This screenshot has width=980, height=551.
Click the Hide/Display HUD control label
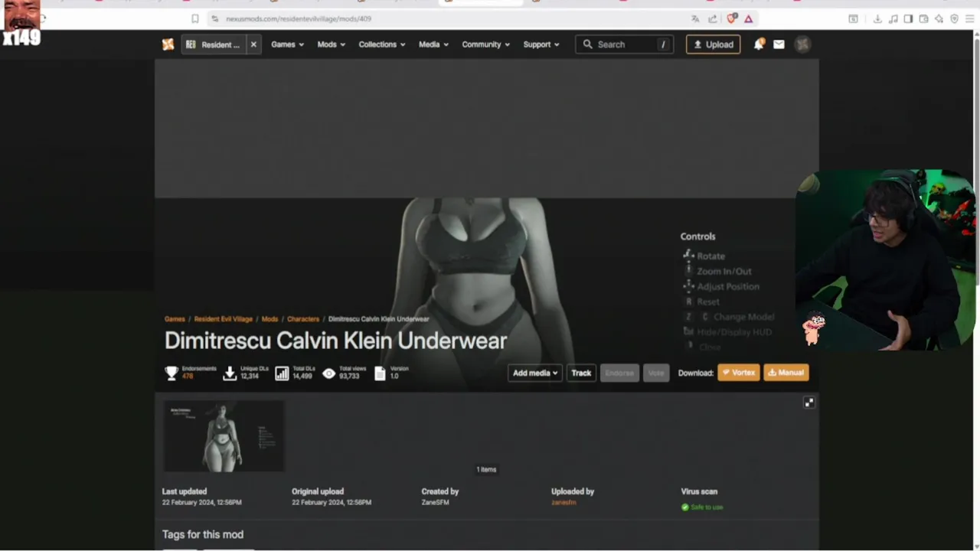pos(734,332)
